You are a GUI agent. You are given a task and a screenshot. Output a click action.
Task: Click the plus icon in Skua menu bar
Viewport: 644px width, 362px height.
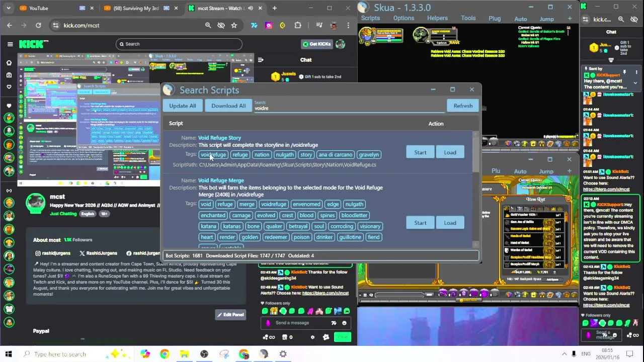[x=570, y=19]
